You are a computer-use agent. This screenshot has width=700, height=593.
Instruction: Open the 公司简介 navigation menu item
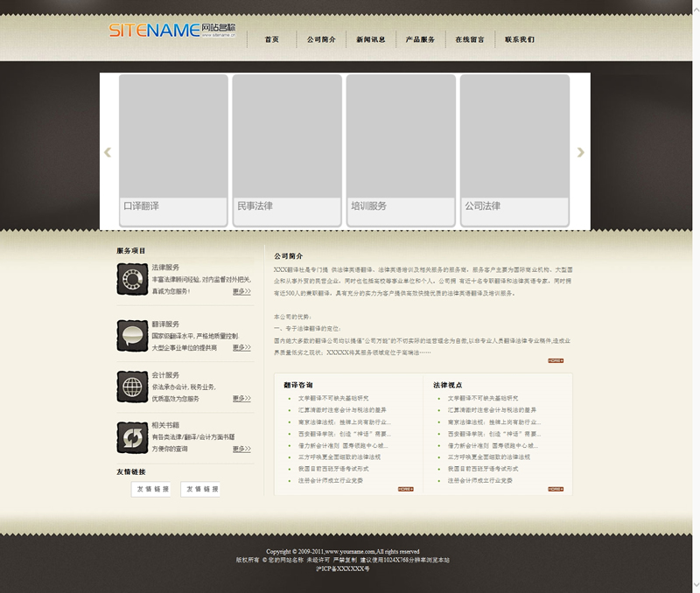coord(321,39)
